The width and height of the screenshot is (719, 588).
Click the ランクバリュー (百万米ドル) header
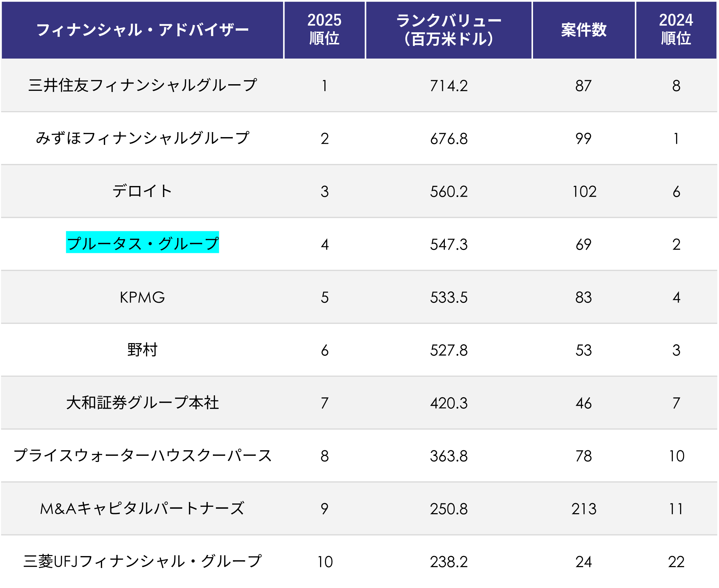click(x=449, y=30)
